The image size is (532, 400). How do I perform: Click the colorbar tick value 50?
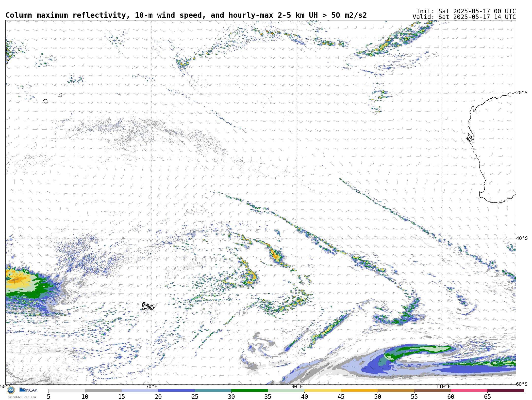click(378, 397)
